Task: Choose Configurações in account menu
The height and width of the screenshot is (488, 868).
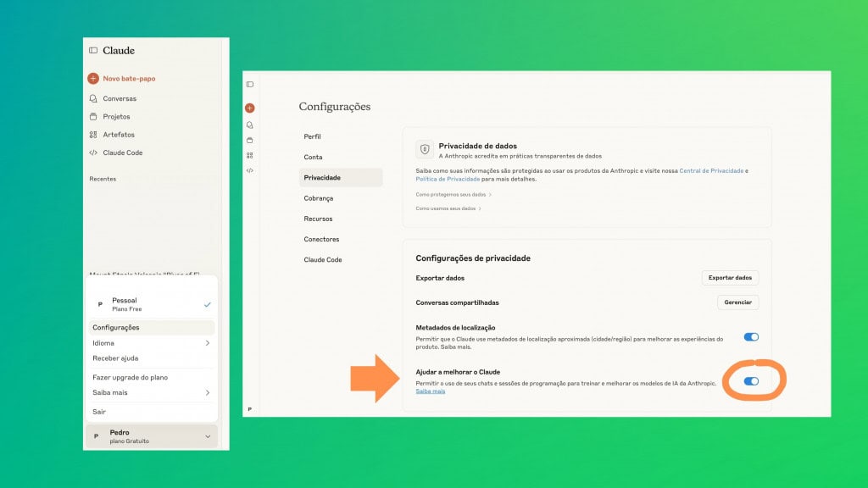Action: 151,328
